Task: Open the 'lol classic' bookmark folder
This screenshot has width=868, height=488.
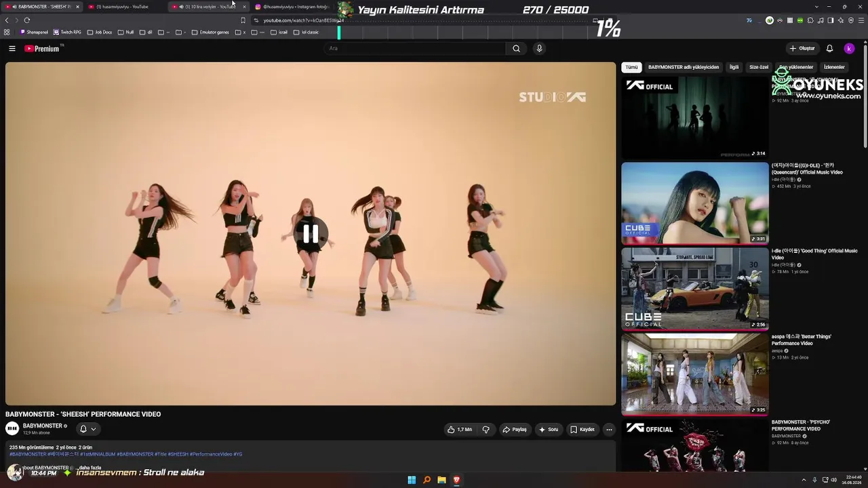Action: (306, 32)
